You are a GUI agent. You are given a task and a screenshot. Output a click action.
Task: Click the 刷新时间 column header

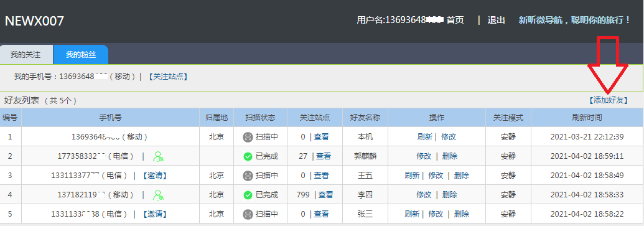pos(587,118)
